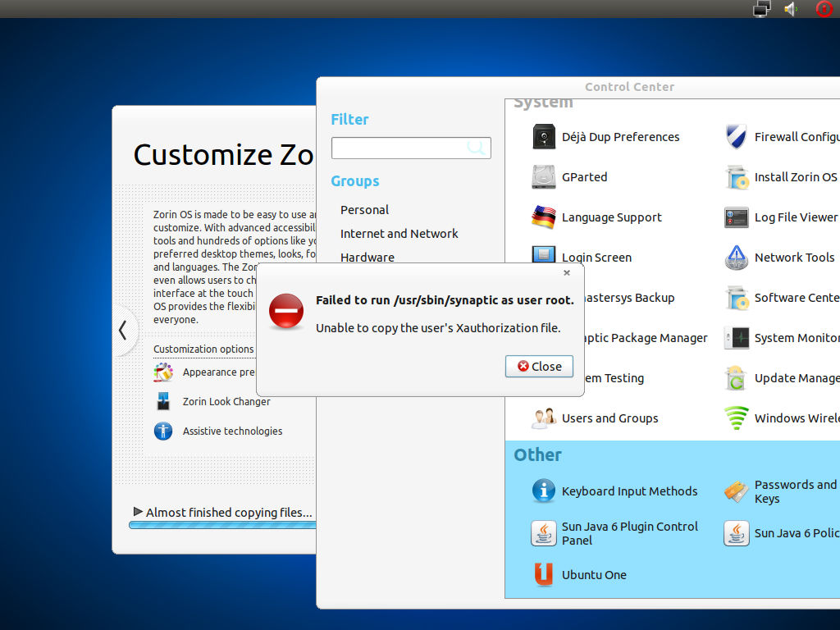Click the installer copying progress bar

tap(223, 525)
